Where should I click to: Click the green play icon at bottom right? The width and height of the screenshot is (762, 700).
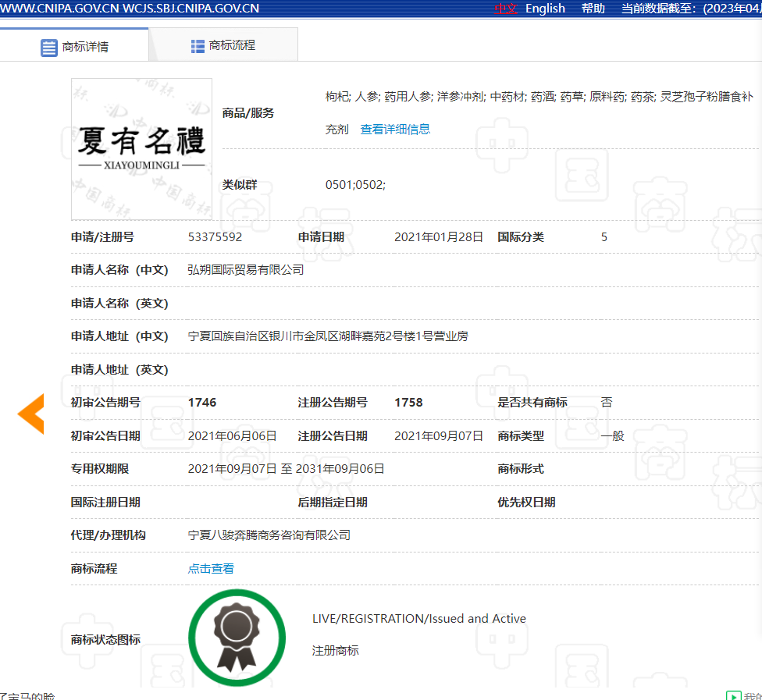(x=733, y=696)
